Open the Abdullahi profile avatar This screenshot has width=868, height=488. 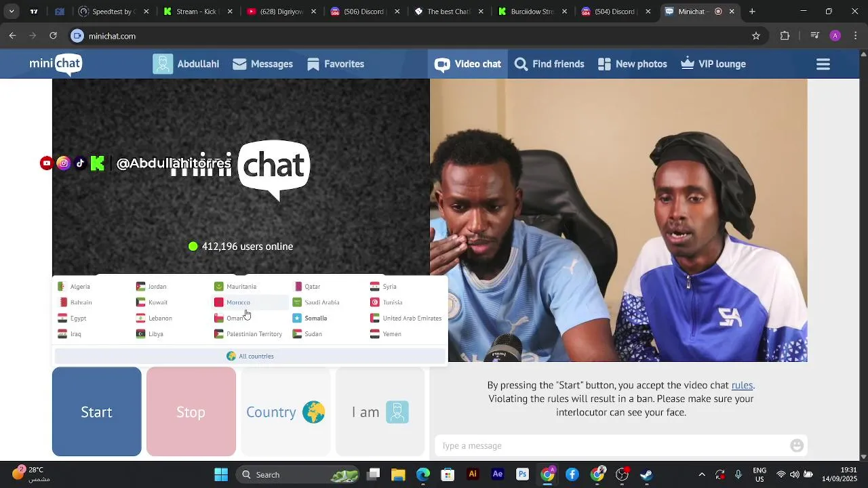(163, 64)
